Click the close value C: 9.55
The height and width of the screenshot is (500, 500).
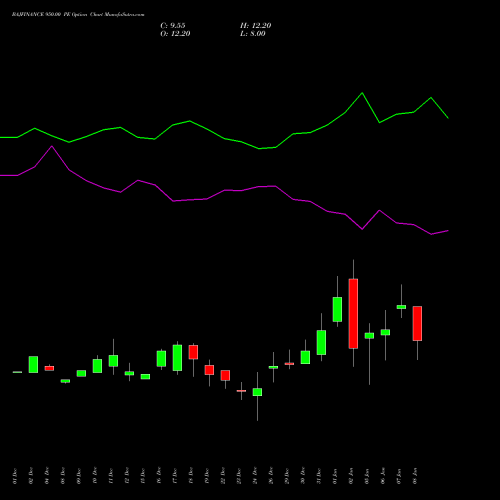click(173, 26)
